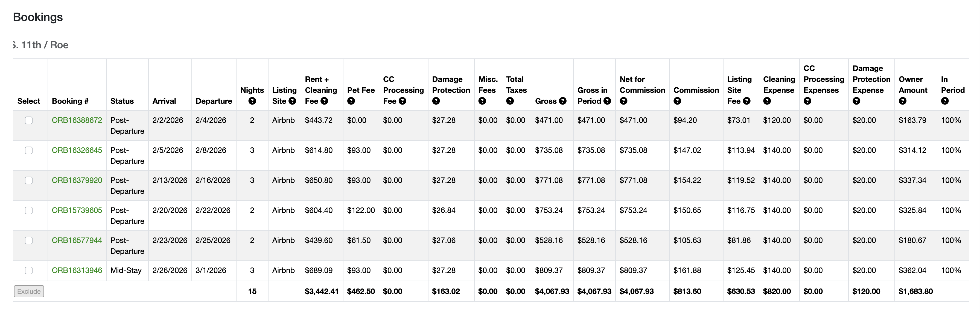Image resolution: width=980 pixels, height=315 pixels.
Task: Click the help icon under Nights header
Action: click(x=252, y=101)
